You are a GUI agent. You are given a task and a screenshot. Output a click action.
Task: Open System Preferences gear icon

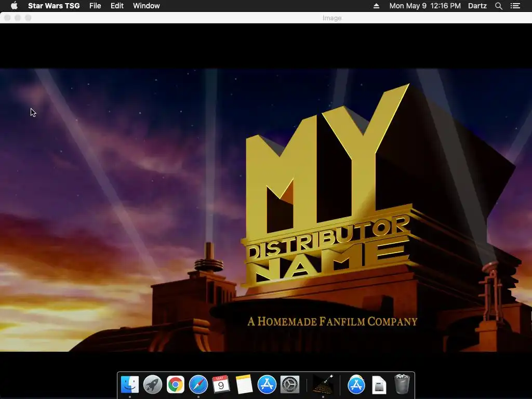click(x=290, y=385)
